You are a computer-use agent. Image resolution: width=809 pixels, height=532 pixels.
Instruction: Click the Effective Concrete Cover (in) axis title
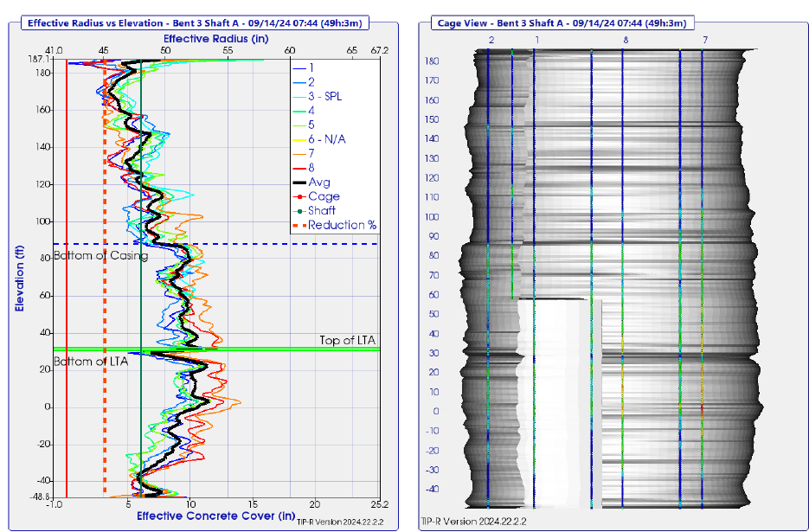pos(215,516)
